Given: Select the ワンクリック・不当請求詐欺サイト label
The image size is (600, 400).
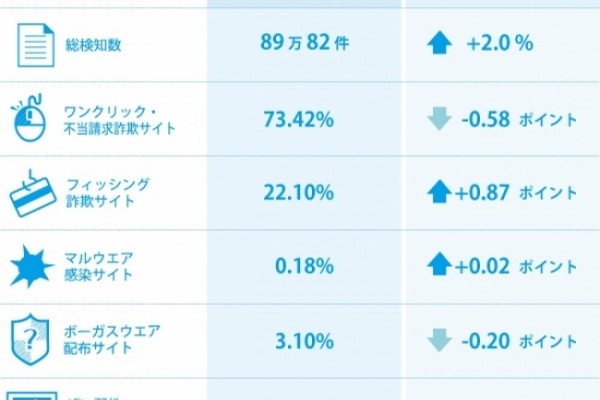Looking at the screenshot, I should click(119, 120).
